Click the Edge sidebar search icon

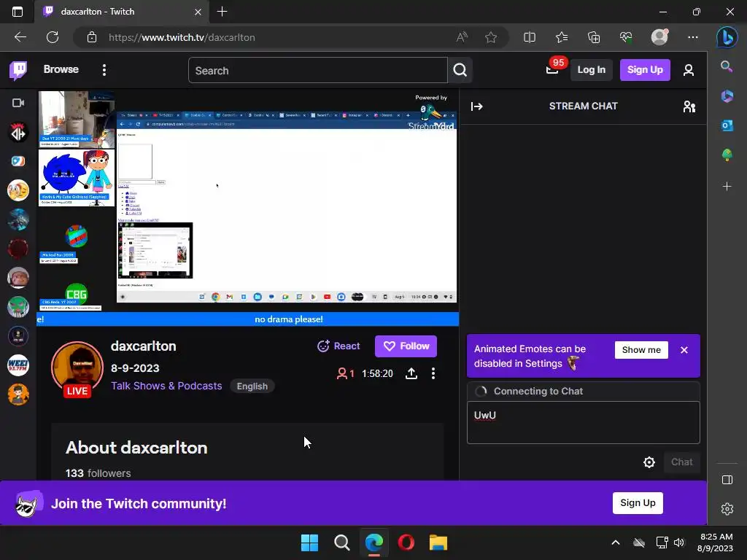coord(727,66)
